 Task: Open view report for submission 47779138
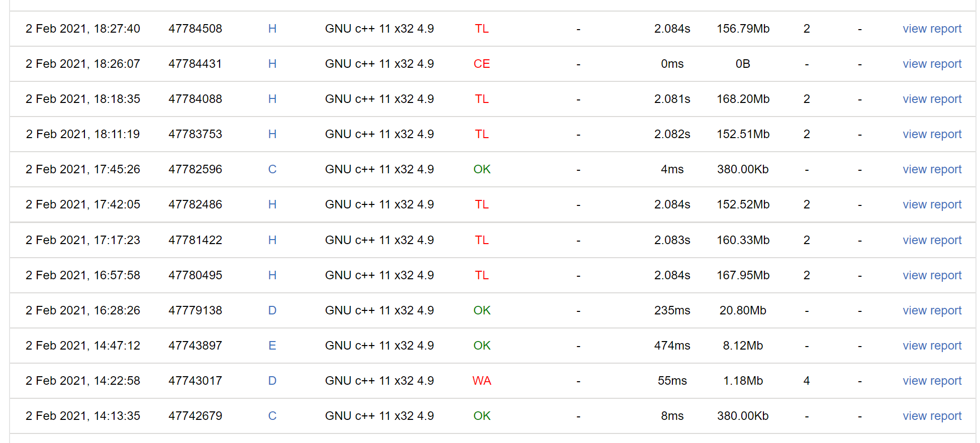[x=932, y=310]
